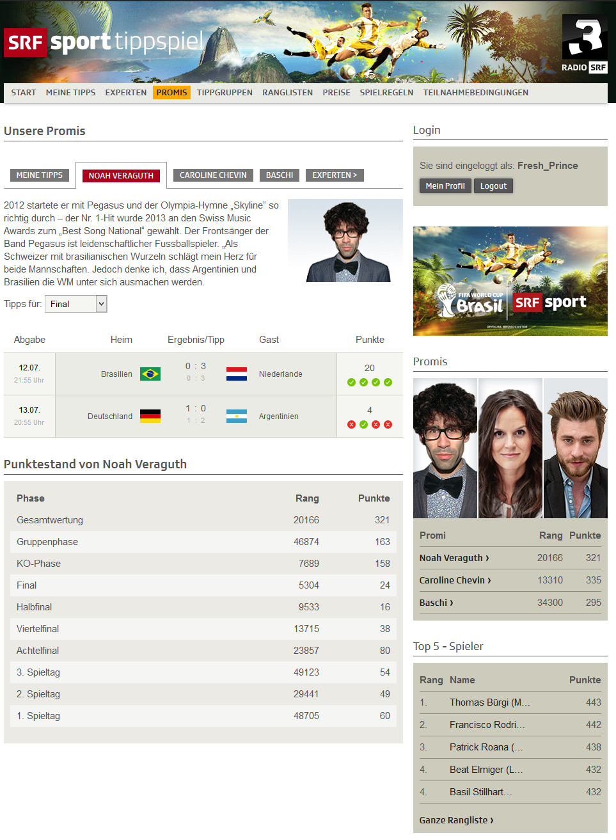Click the FIFA World Cup Brasil SRF sport banner
616x840 pixels.
510,281
